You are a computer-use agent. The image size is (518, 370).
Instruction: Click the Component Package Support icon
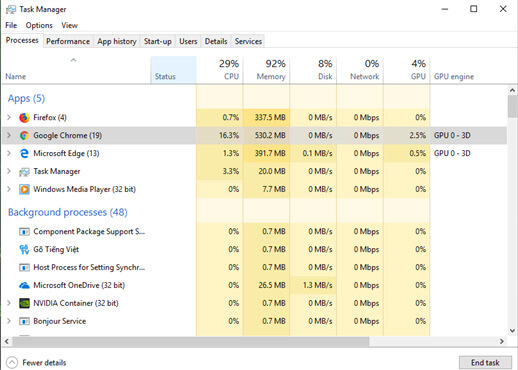[x=24, y=231]
